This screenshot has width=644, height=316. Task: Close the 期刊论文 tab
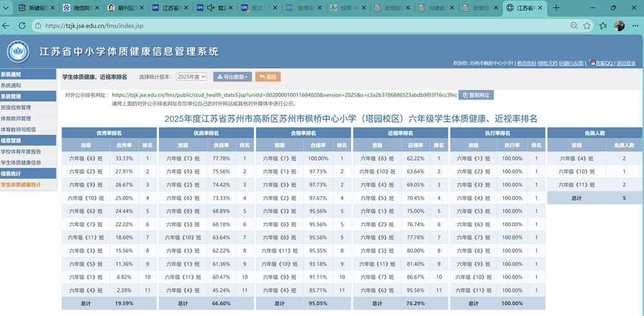click(x=141, y=8)
